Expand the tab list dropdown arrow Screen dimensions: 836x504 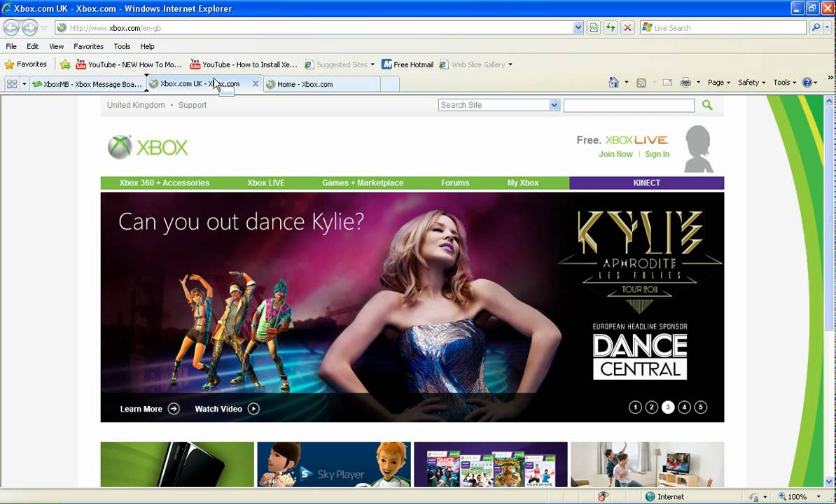24,83
